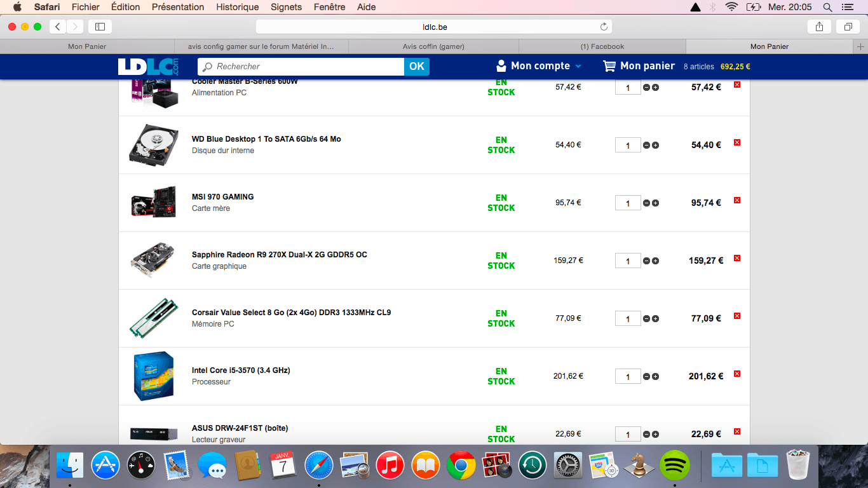Show all tabs overview in Safari
The image size is (868, 488).
848,27
